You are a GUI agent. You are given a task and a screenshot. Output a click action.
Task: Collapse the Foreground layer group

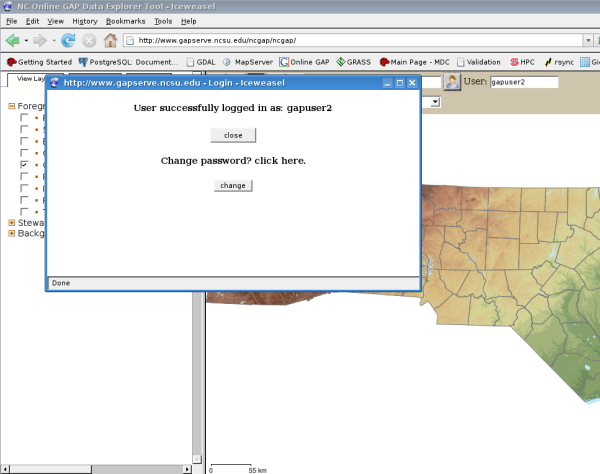(11, 106)
